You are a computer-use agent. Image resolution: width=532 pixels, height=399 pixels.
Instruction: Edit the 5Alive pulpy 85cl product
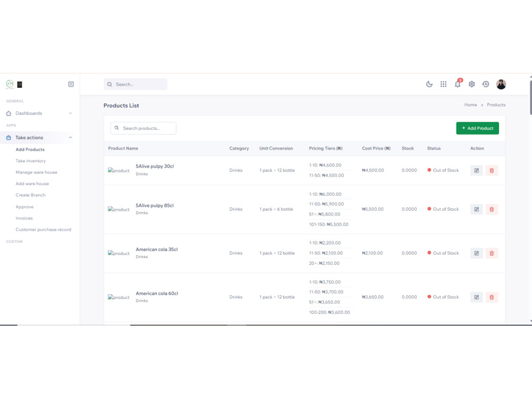[477, 209]
